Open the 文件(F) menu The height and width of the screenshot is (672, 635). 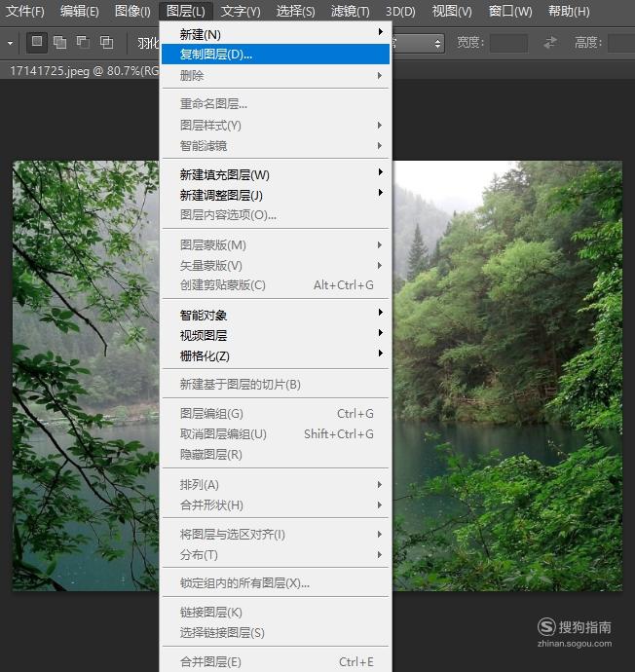(x=25, y=11)
